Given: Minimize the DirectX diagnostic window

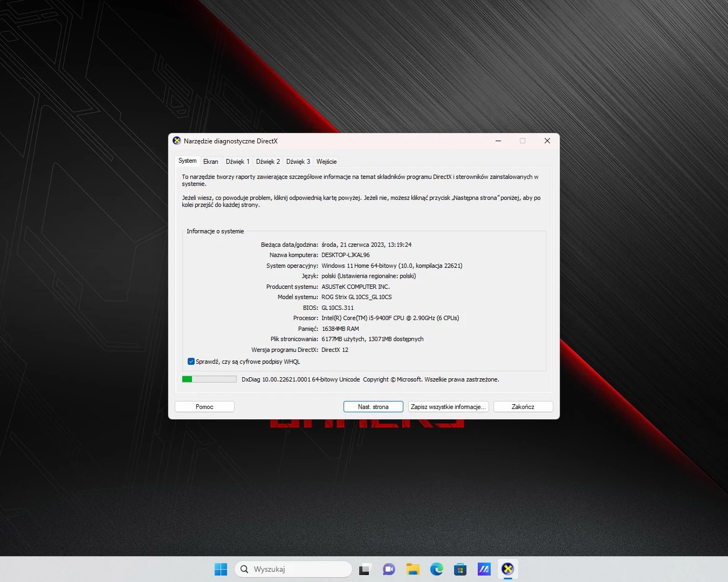Looking at the screenshot, I should (498, 141).
